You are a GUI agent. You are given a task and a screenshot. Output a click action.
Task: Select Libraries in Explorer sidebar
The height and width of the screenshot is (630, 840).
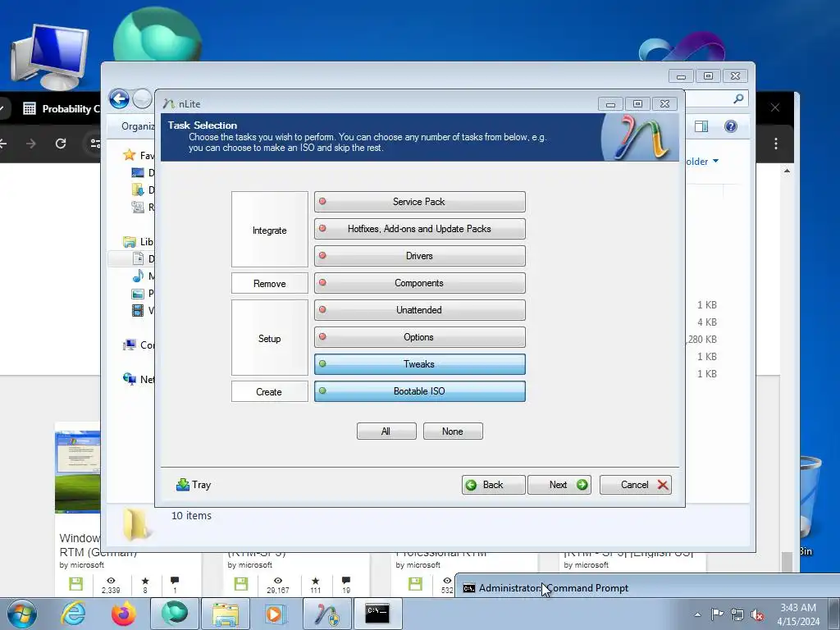click(138, 242)
